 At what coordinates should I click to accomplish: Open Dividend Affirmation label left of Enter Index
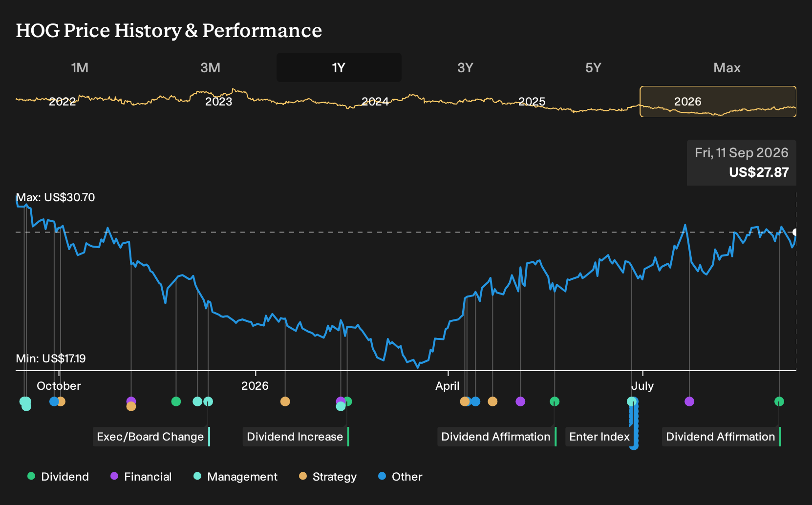[497, 437]
